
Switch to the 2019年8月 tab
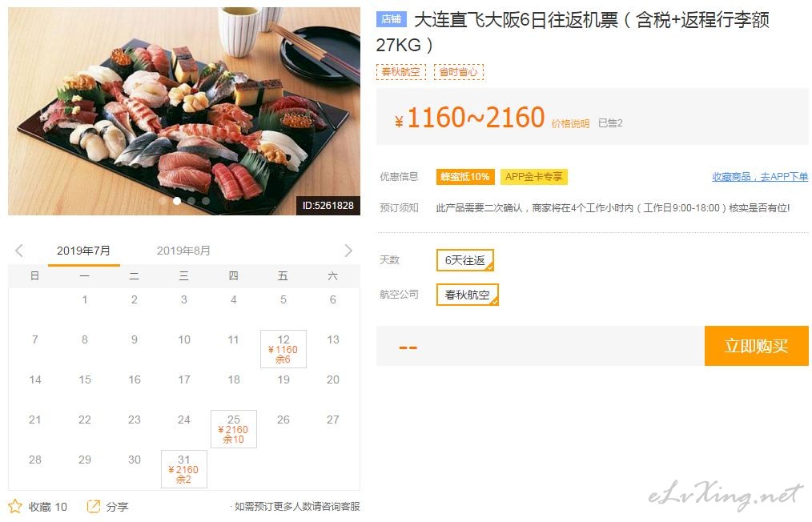pos(183,251)
